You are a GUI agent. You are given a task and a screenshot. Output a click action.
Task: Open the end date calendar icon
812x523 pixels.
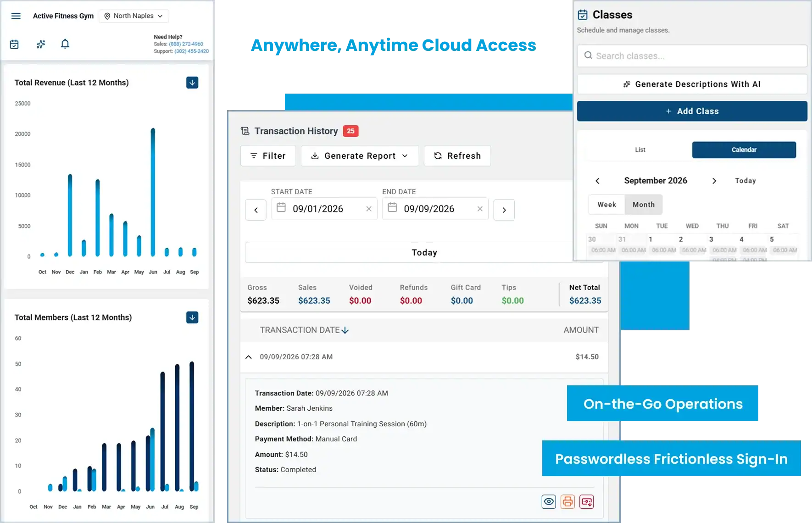point(392,208)
